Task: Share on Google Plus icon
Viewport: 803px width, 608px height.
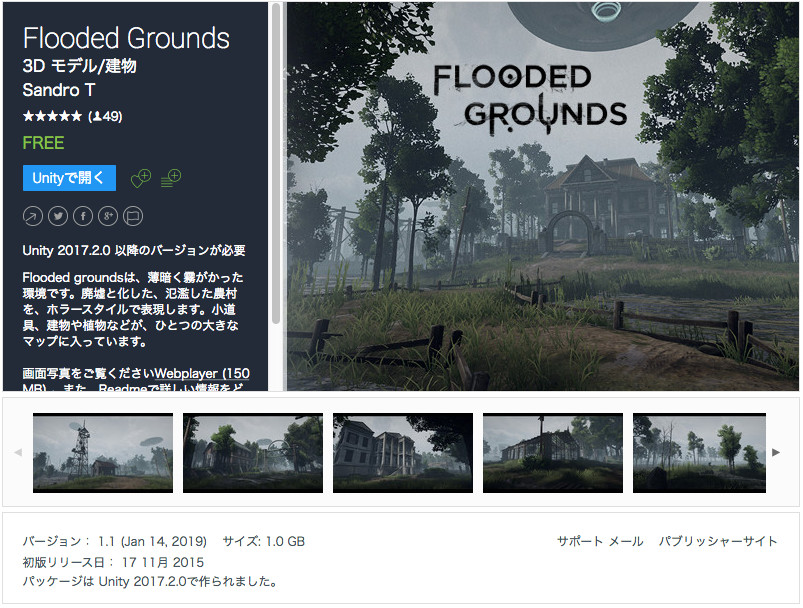Action: 108,216
